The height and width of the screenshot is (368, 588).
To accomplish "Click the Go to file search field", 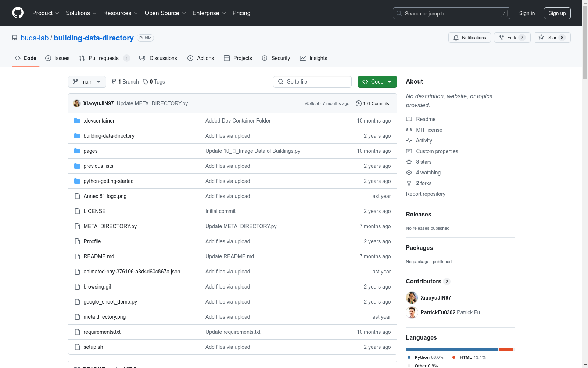I will [x=312, y=82].
